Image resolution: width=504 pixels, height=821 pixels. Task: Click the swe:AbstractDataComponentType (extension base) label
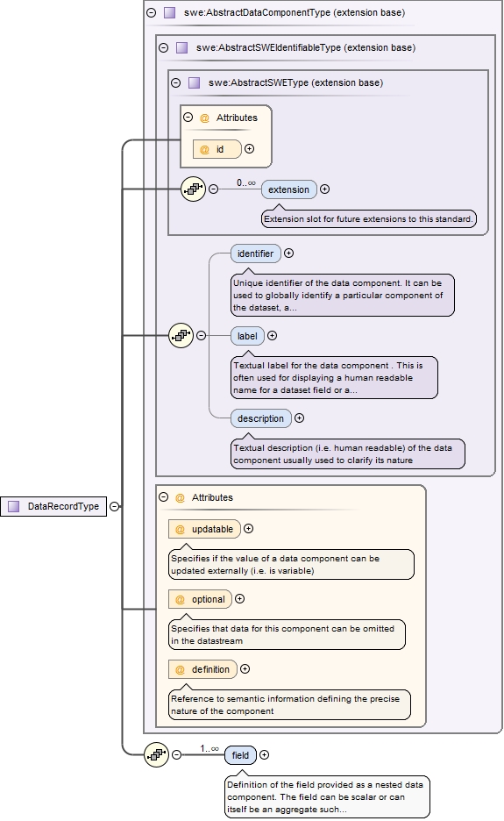pyautogui.click(x=295, y=12)
